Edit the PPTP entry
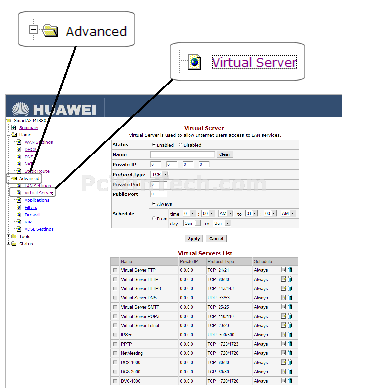 pos(283,344)
